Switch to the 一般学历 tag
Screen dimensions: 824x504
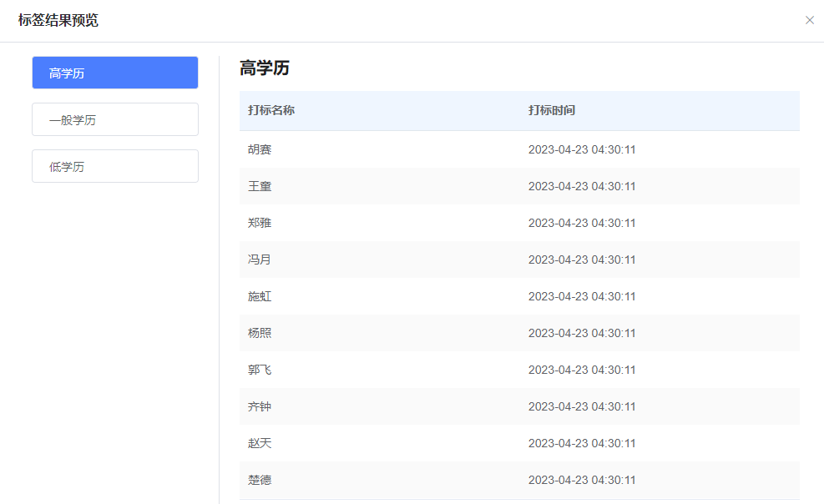115,119
